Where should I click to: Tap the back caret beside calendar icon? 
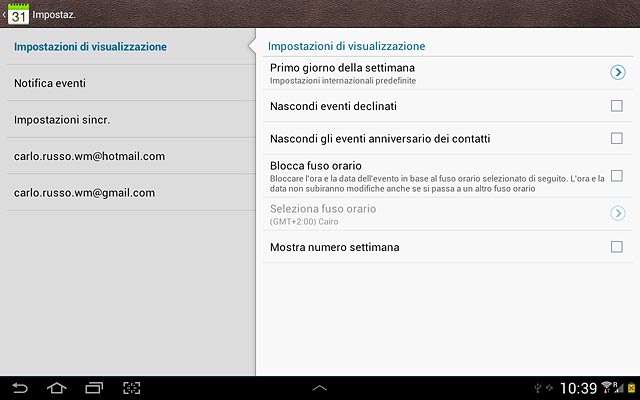tap(4, 15)
